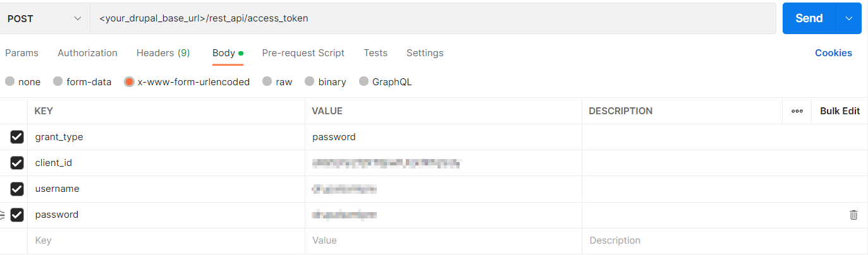Expand the Send button arrow options
This screenshot has width=868, height=255.
pyautogui.click(x=848, y=18)
